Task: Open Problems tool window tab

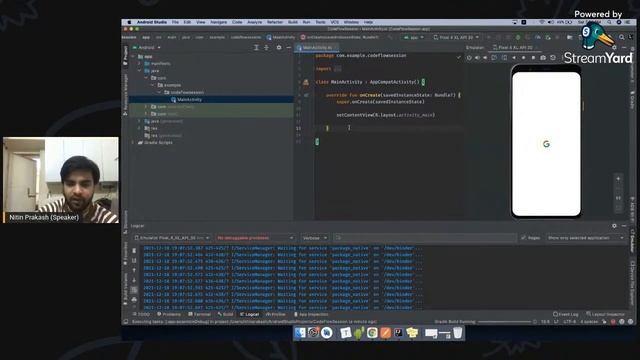Action: pyautogui.click(x=169, y=314)
